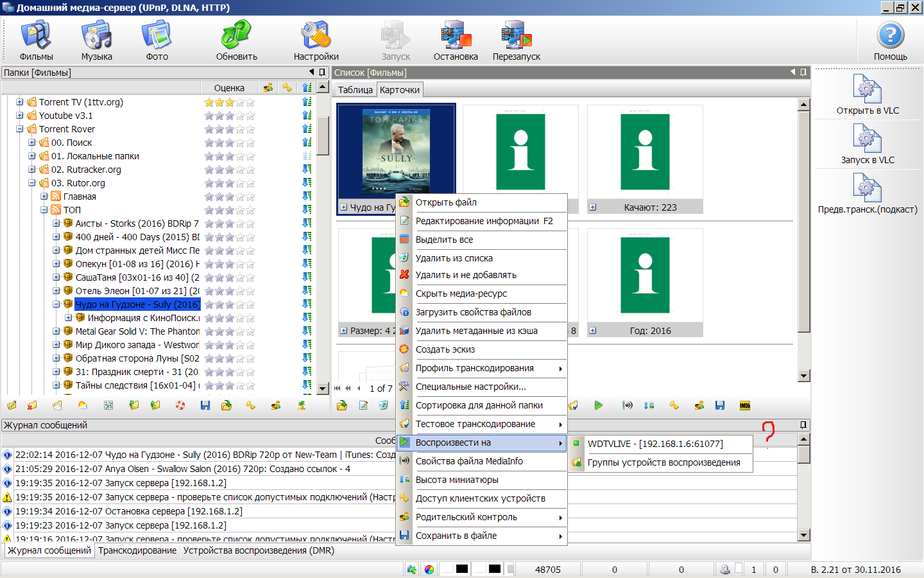
Task: Collapse the Torrent Rover tree node
Action: (x=20, y=129)
